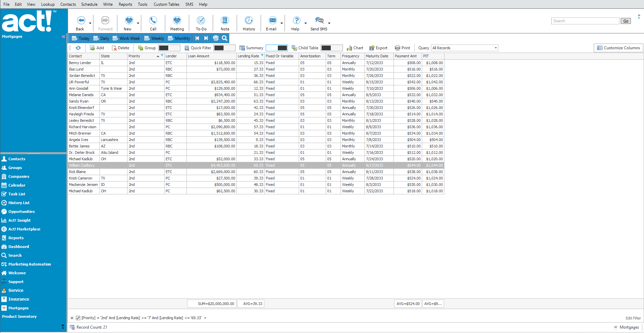Image resolution: width=644 pixels, height=333 pixels.
Task: Open the Meeting handshake icon
Action: coord(177,21)
